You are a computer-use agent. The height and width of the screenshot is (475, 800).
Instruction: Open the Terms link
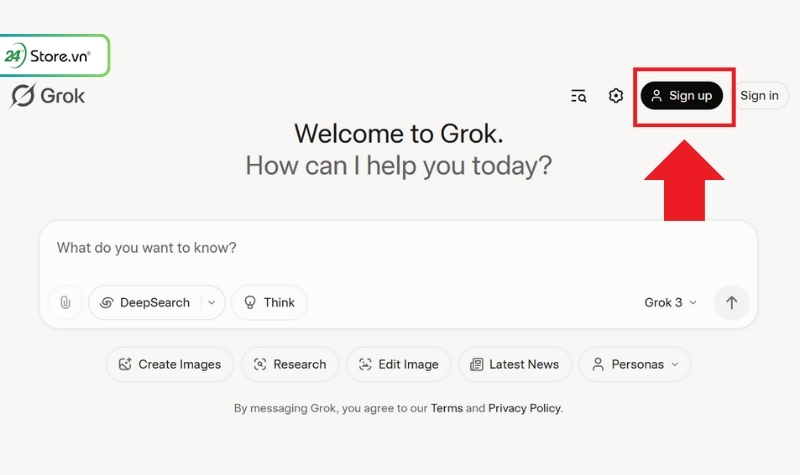[x=446, y=408]
